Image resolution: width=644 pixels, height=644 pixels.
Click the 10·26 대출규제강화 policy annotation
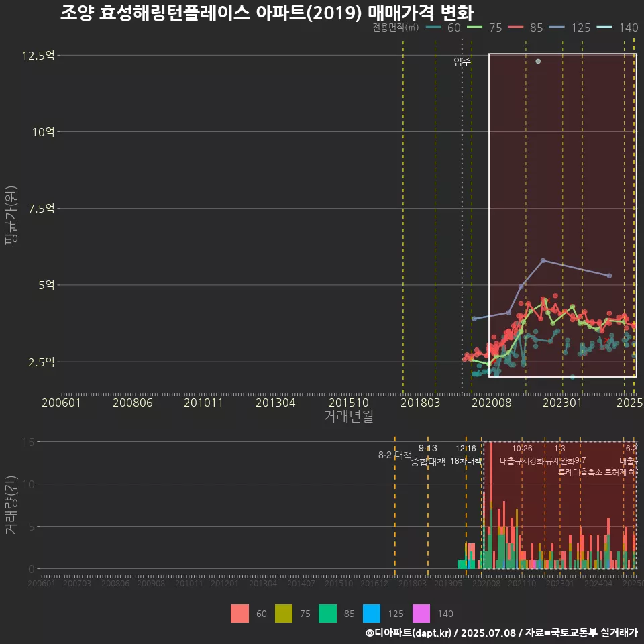(x=522, y=455)
